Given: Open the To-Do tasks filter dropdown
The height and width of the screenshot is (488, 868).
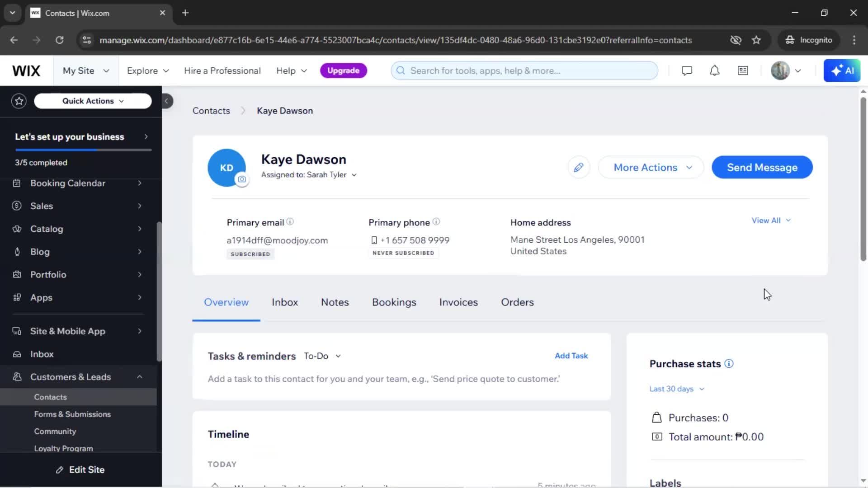Looking at the screenshot, I should click(x=322, y=356).
